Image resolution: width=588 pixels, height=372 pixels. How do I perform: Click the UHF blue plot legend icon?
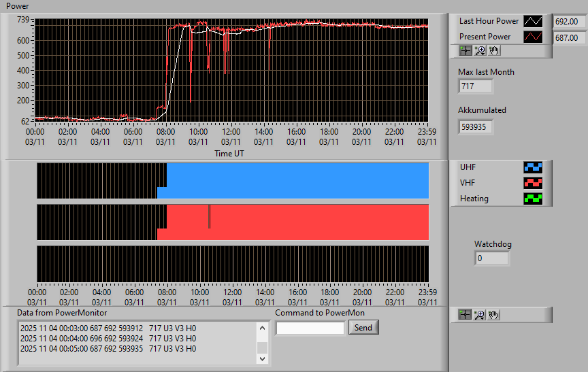[x=533, y=167]
